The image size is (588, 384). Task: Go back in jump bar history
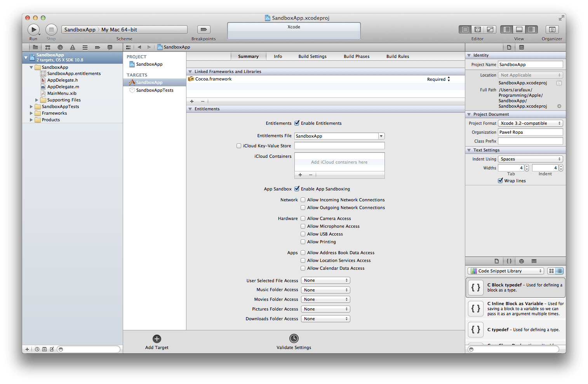tap(139, 47)
